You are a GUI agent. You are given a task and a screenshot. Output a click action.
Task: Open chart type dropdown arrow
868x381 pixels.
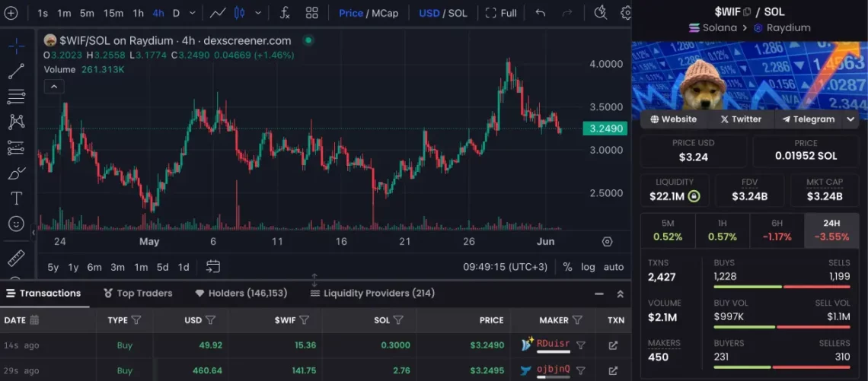(x=258, y=13)
